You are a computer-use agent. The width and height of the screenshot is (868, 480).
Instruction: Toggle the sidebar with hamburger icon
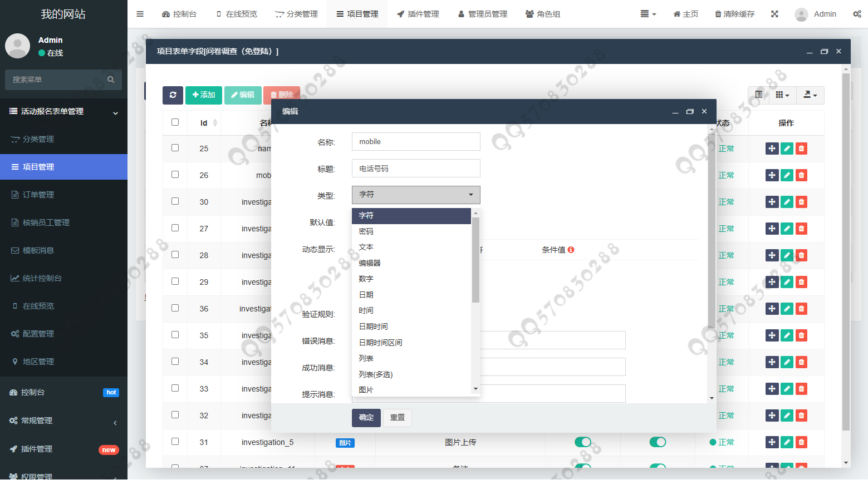coord(140,14)
